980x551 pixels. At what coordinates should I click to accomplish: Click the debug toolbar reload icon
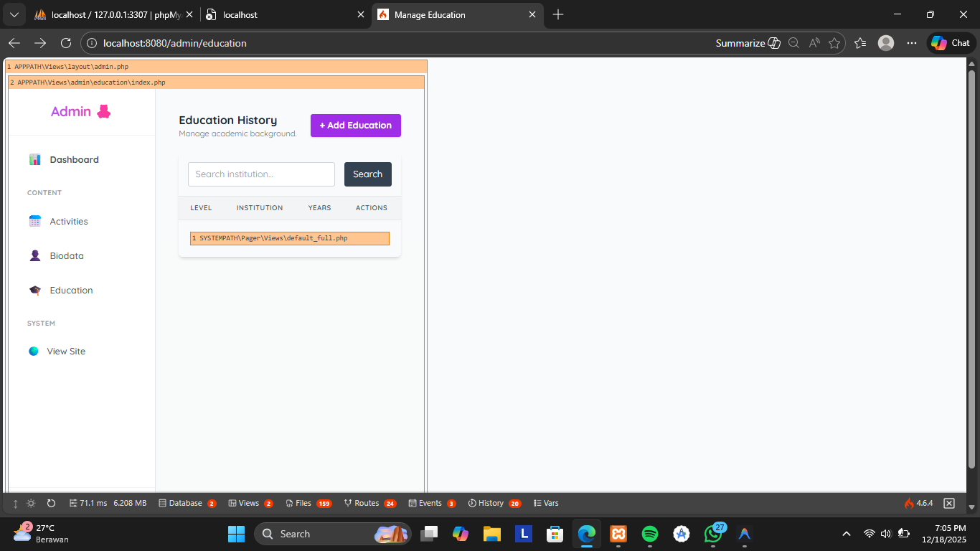tap(51, 504)
